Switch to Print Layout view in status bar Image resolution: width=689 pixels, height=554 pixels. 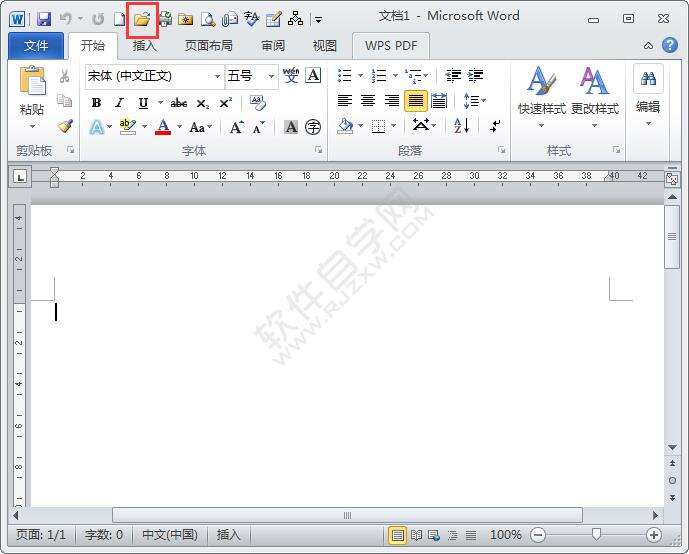[398, 535]
